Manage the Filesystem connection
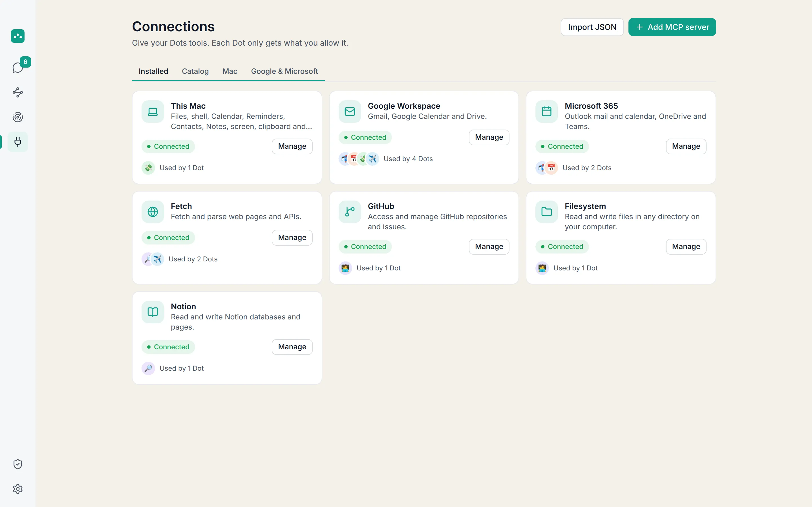Screen dimensions: 812x507 click(686, 246)
